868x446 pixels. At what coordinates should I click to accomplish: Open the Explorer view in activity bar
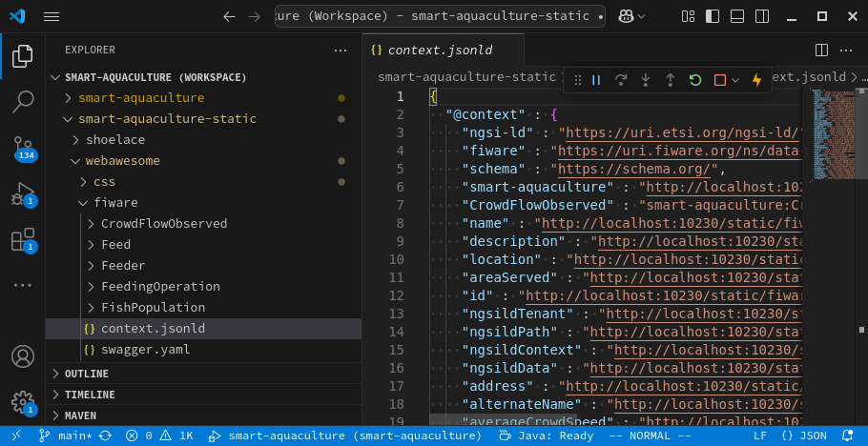coord(23,56)
